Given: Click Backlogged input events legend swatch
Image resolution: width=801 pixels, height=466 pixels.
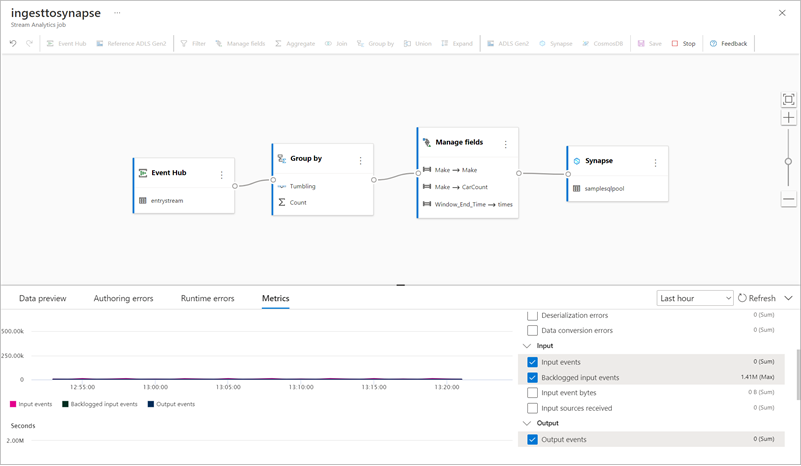Looking at the screenshot, I should pos(65,404).
